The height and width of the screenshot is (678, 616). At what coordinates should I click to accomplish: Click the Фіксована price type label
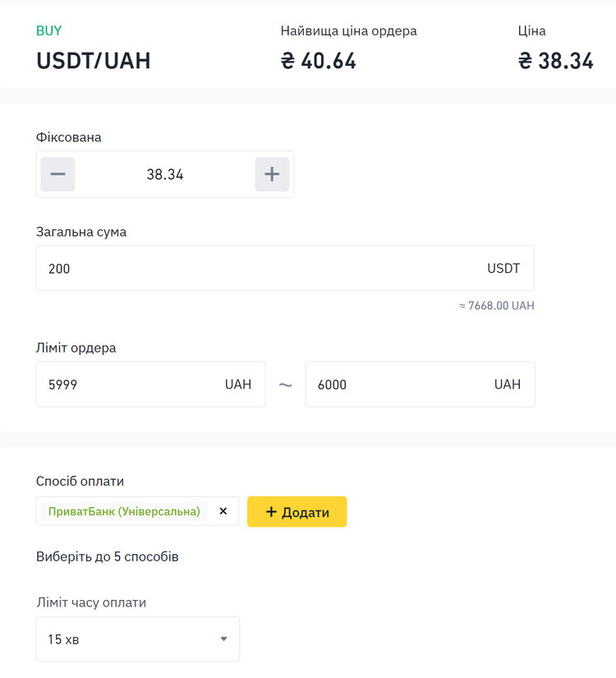68,137
